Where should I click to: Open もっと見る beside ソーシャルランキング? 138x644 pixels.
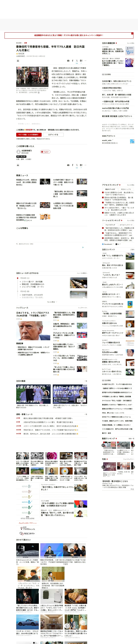pos(131,220)
